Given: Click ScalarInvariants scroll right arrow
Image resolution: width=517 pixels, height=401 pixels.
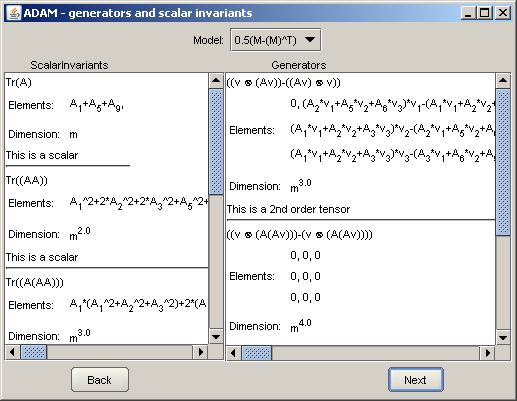Looking at the screenshot, I should click(x=201, y=352).
